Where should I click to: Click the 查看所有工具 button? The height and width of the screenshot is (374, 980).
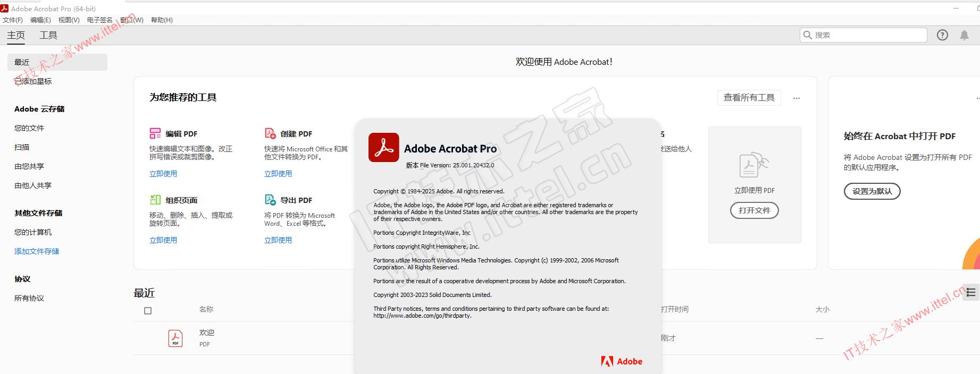(x=749, y=98)
